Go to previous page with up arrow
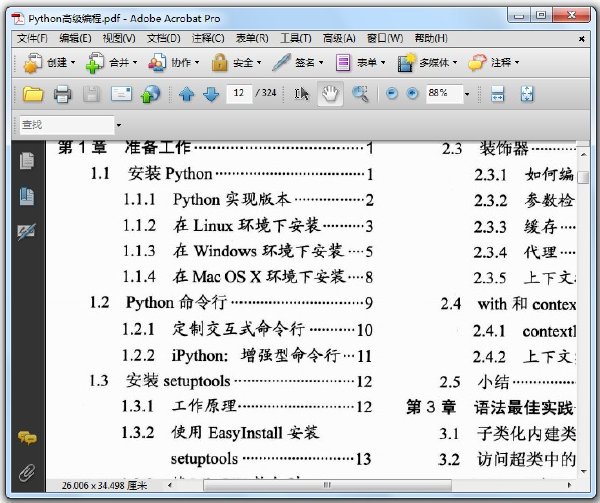This screenshot has width=600, height=503. point(187,94)
